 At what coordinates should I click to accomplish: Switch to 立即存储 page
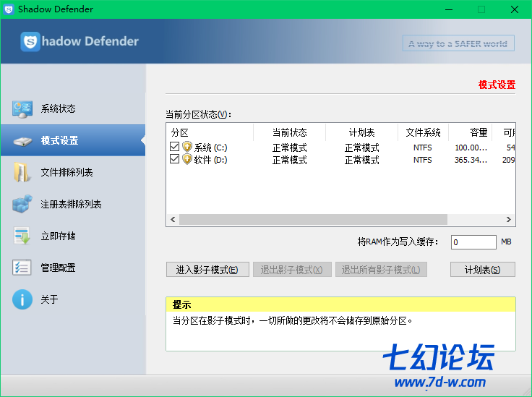(x=73, y=236)
